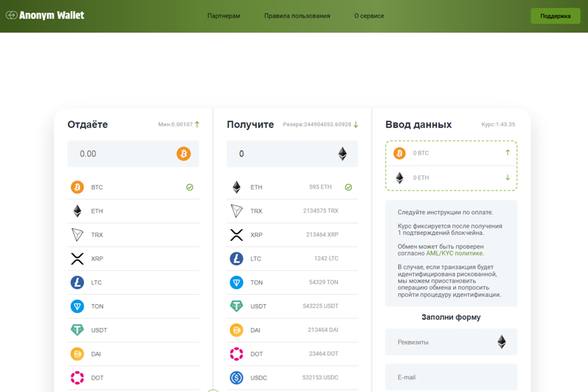Select the DOT Polkadot icon in Отдаёте column

pos(77,377)
